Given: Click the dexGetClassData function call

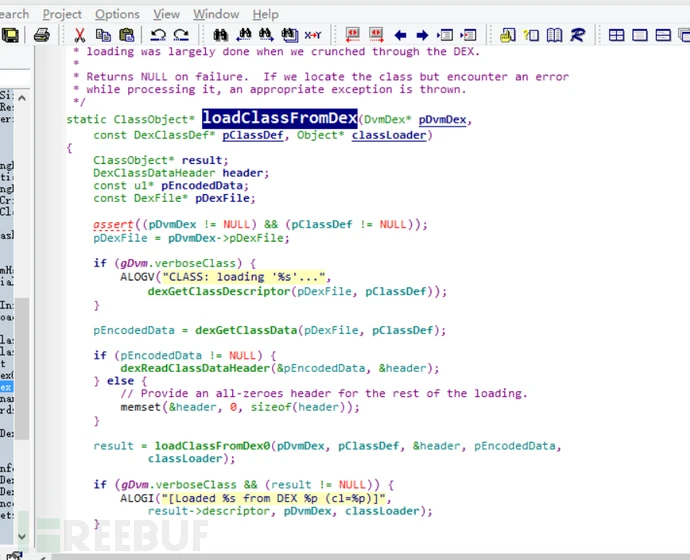Looking at the screenshot, I should pos(246,330).
